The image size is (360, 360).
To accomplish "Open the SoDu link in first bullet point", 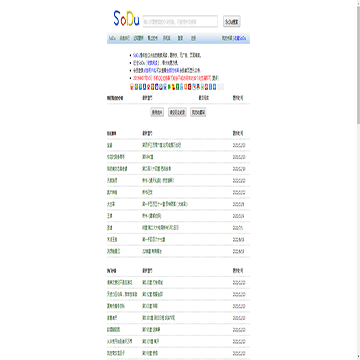I will pos(135,55).
